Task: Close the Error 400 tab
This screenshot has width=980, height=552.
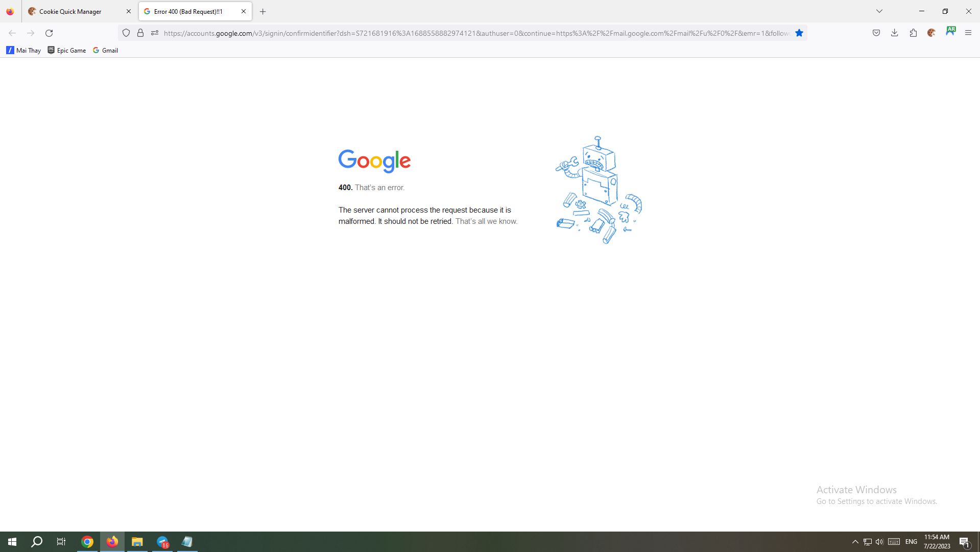Action: coord(244,11)
